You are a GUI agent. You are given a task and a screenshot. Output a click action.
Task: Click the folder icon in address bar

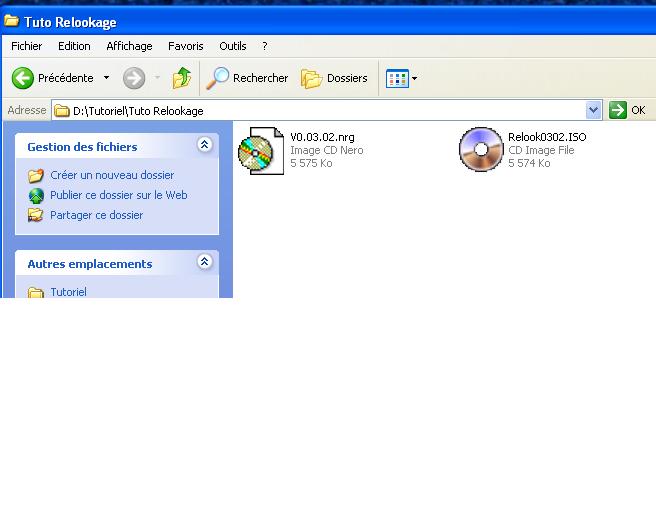[62, 111]
